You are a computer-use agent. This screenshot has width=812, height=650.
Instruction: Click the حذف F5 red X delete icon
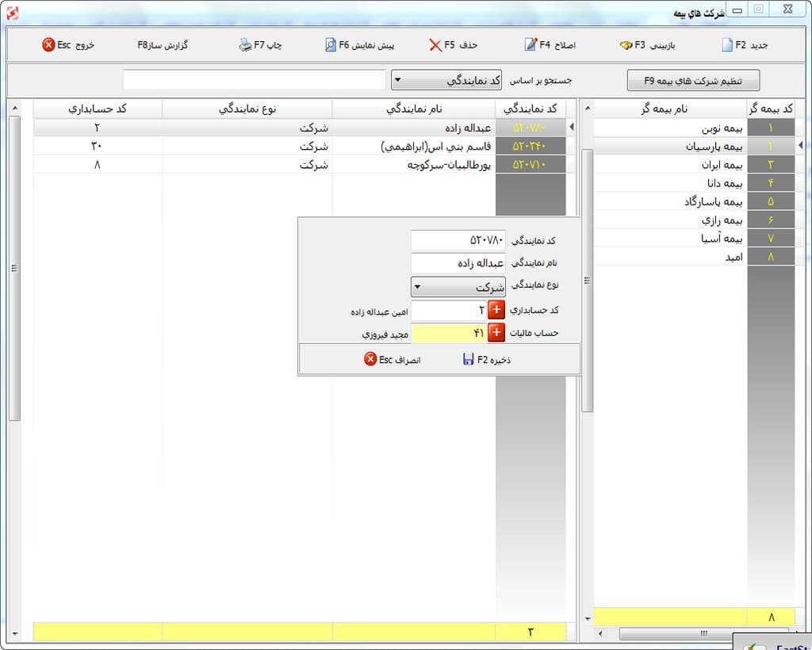(435, 45)
